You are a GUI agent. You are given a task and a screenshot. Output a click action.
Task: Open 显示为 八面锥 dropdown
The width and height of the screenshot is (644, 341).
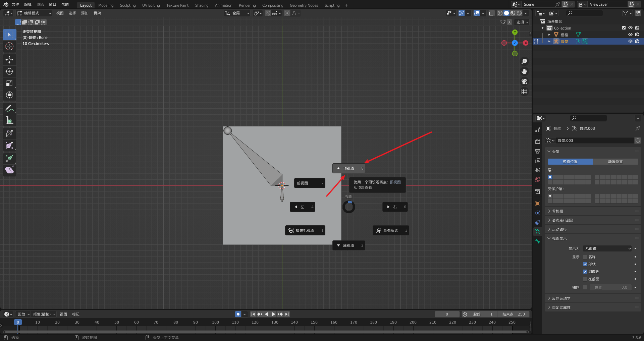tap(607, 248)
